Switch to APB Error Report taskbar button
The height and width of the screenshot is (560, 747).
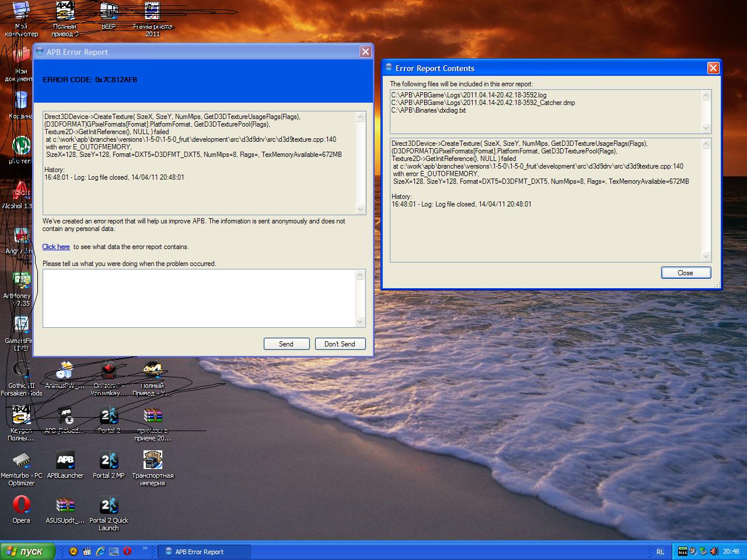tap(204, 551)
